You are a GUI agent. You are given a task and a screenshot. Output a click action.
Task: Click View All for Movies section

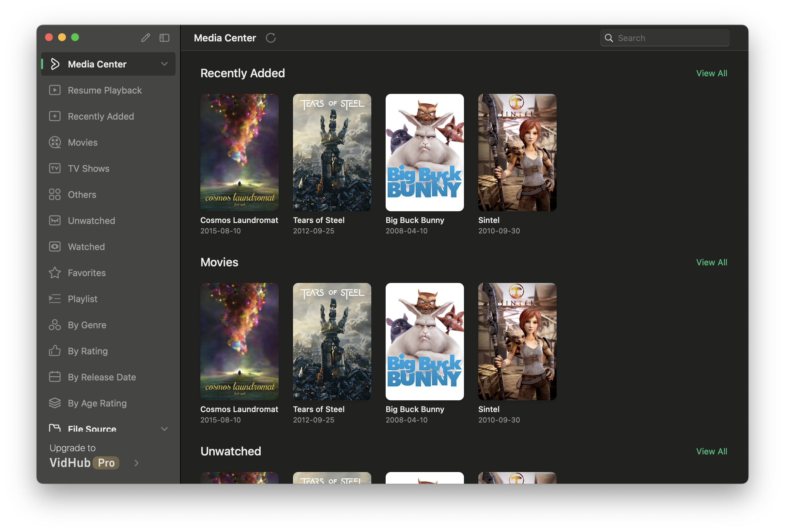(711, 262)
